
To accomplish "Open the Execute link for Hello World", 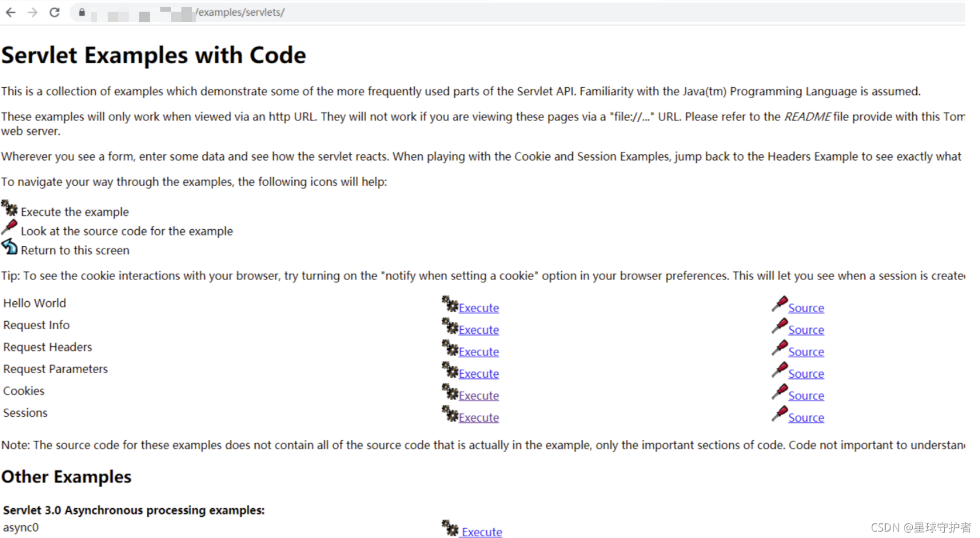I will [x=479, y=308].
